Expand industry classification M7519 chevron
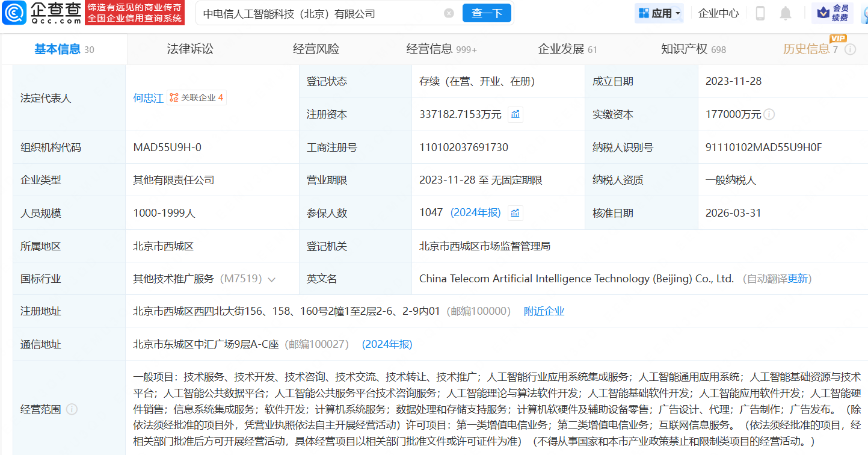The width and height of the screenshot is (868, 455). click(x=271, y=279)
